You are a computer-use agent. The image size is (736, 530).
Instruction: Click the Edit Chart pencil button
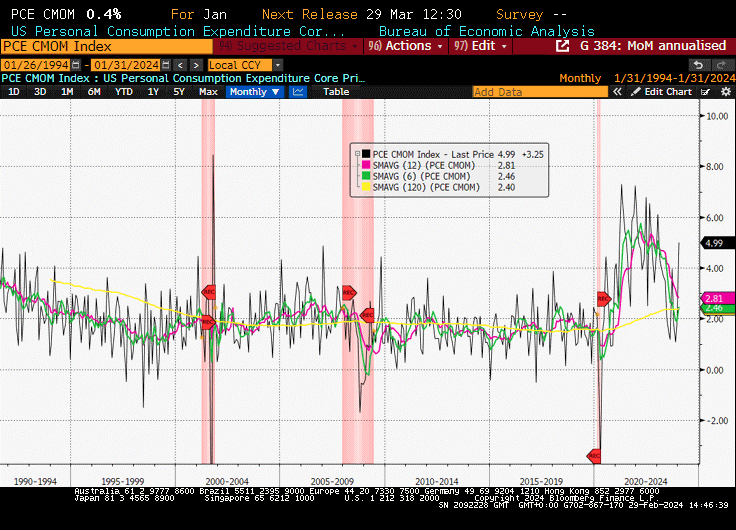661,92
